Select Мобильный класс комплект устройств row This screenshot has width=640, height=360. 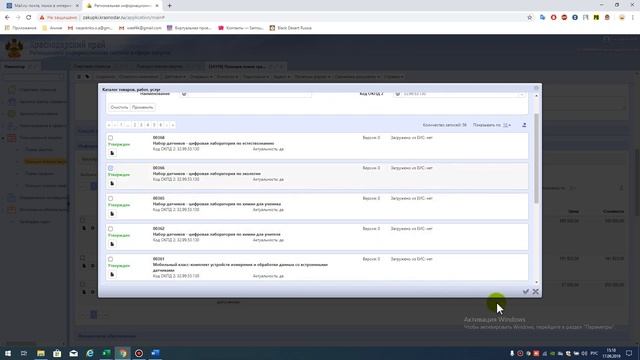pyautogui.click(x=317, y=267)
